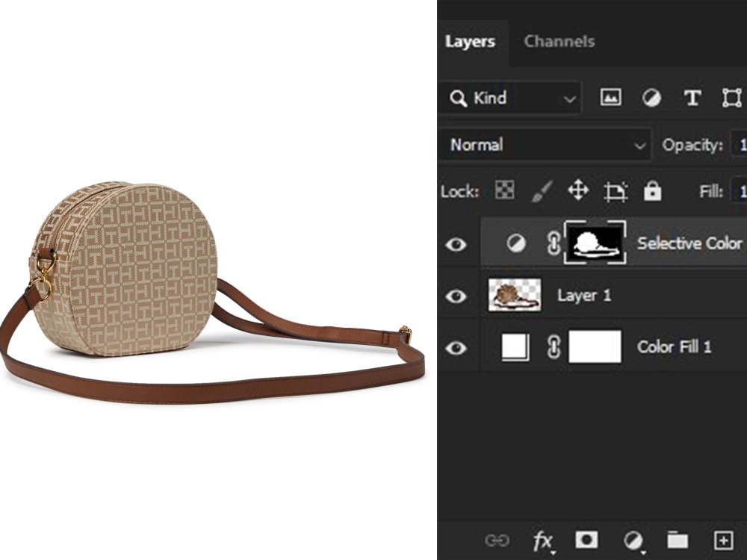Select the Selective Color layer mask thumbnail
The height and width of the screenshot is (560, 747).
tap(595, 243)
